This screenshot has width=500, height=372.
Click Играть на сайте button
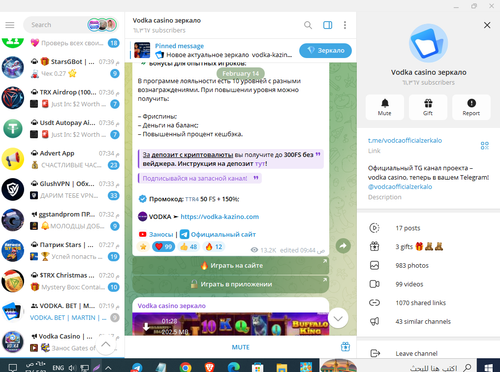[231, 266]
